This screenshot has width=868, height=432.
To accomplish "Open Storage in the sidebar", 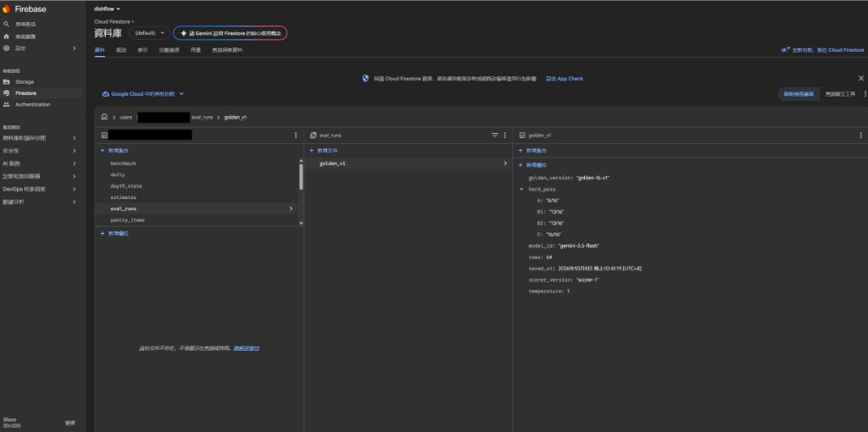I will [x=25, y=82].
